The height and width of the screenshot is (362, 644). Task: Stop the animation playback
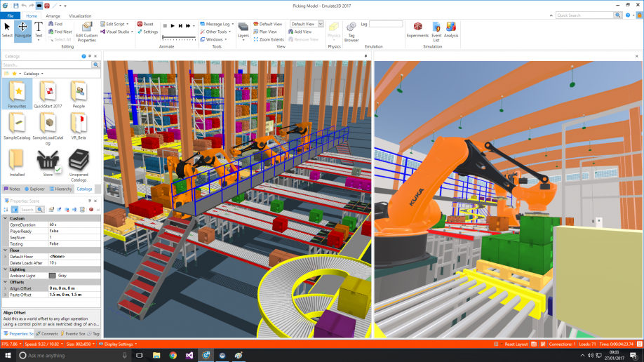[x=165, y=26]
